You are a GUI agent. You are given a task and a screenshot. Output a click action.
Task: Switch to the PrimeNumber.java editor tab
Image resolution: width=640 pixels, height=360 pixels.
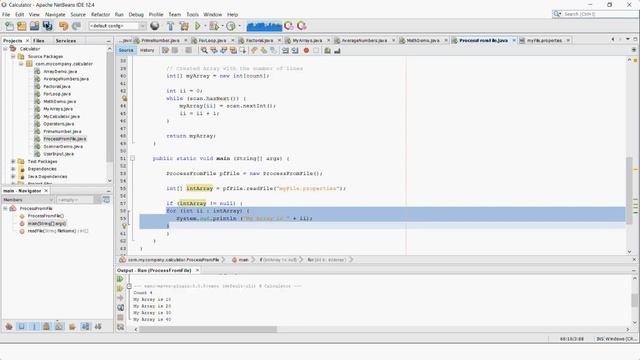tap(160, 40)
